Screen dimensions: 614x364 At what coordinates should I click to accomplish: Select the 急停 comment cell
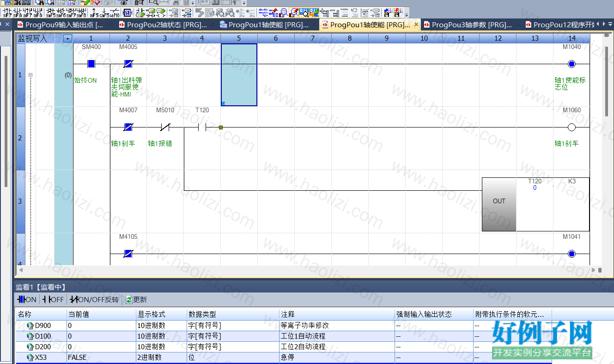[x=336, y=357]
